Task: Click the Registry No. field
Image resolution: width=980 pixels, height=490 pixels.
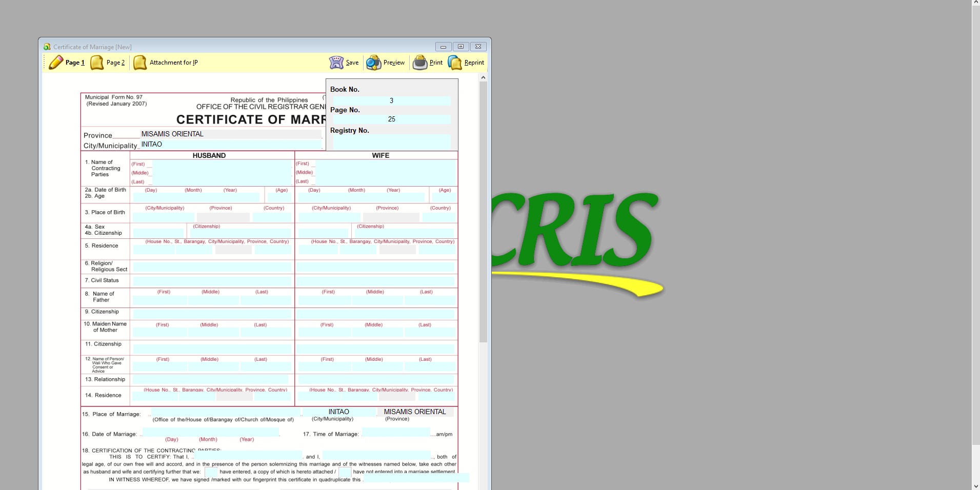Action: [392, 141]
